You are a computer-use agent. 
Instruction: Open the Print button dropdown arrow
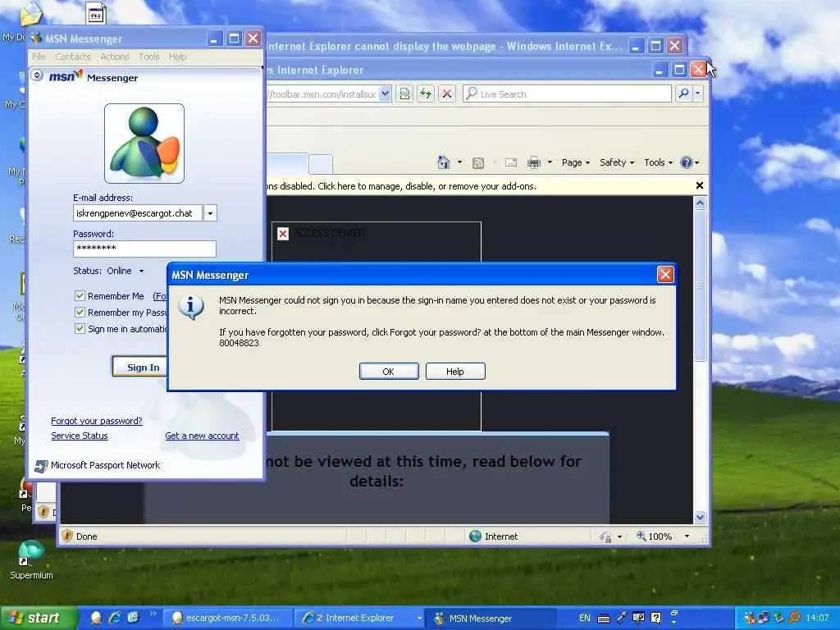click(x=550, y=162)
